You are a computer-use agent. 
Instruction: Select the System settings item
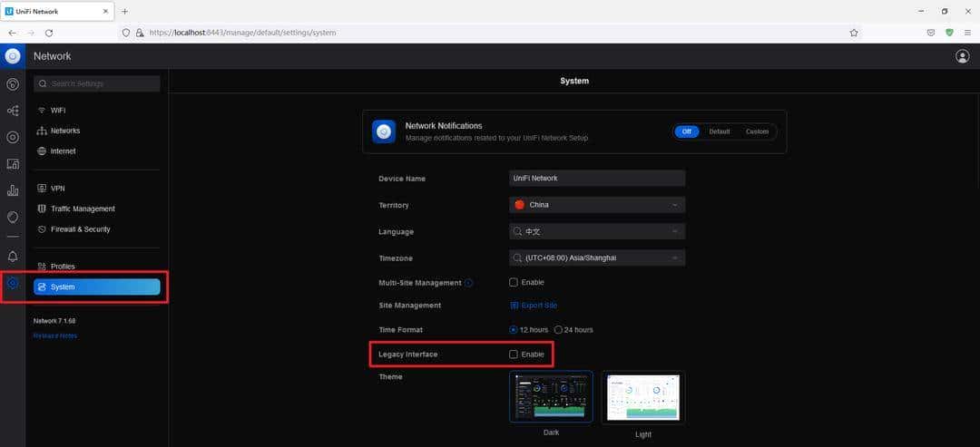tap(97, 287)
